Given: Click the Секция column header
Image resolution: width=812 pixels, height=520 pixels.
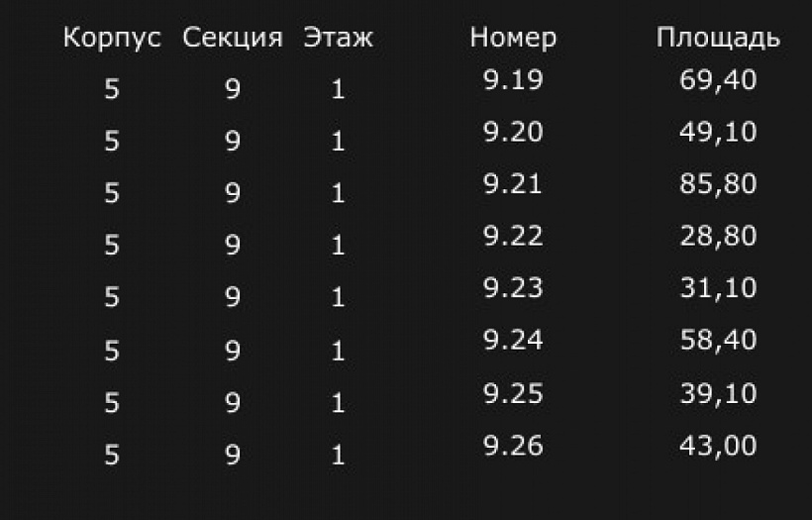Looking at the screenshot, I should [x=232, y=39].
